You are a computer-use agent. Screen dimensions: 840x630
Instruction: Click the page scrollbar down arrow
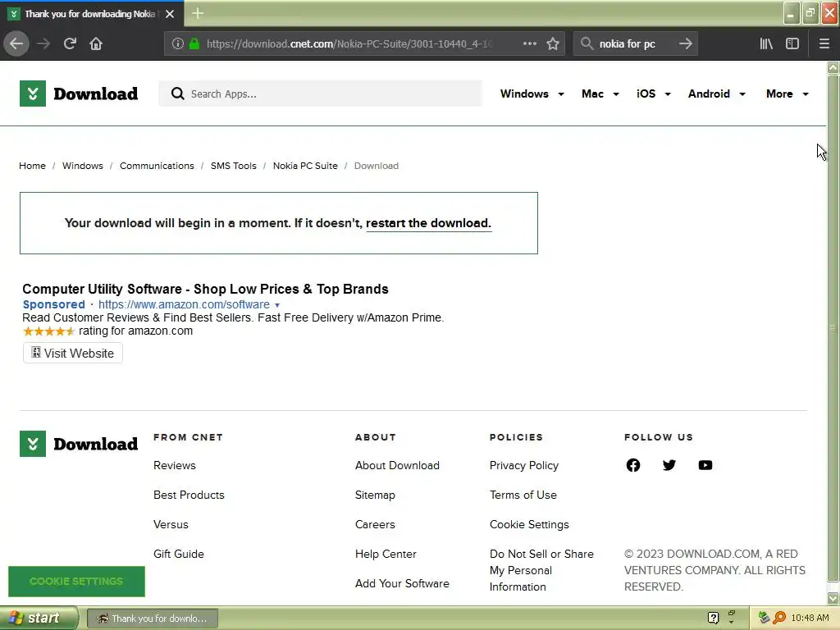(833, 598)
